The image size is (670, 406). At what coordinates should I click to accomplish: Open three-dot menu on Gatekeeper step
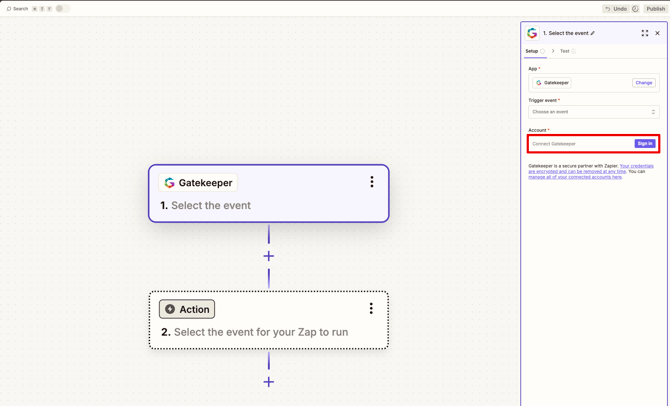coord(372,182)
